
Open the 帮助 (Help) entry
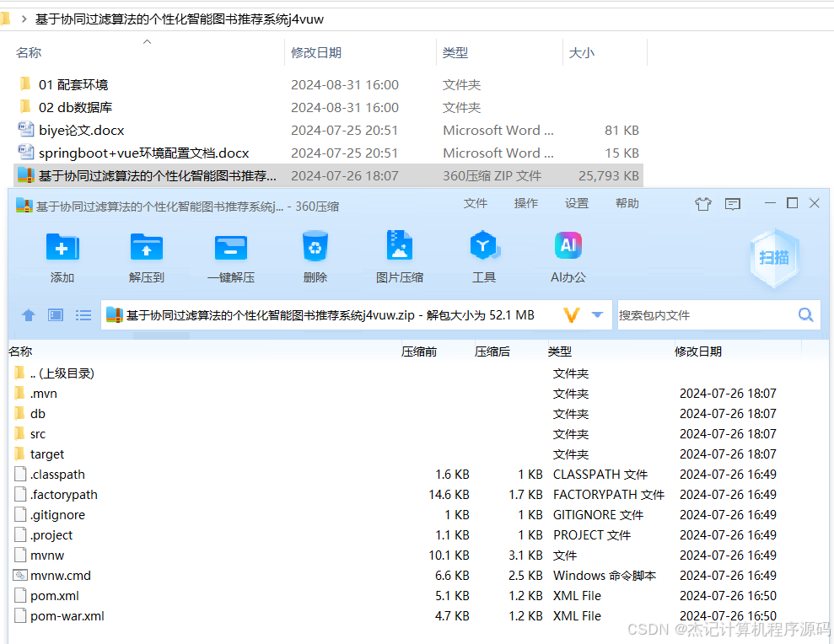[627, 203]
